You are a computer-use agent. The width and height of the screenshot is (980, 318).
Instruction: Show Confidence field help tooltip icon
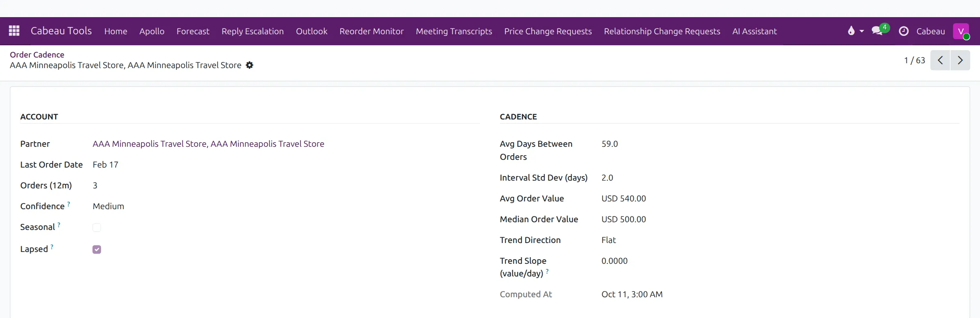point(69,203)
